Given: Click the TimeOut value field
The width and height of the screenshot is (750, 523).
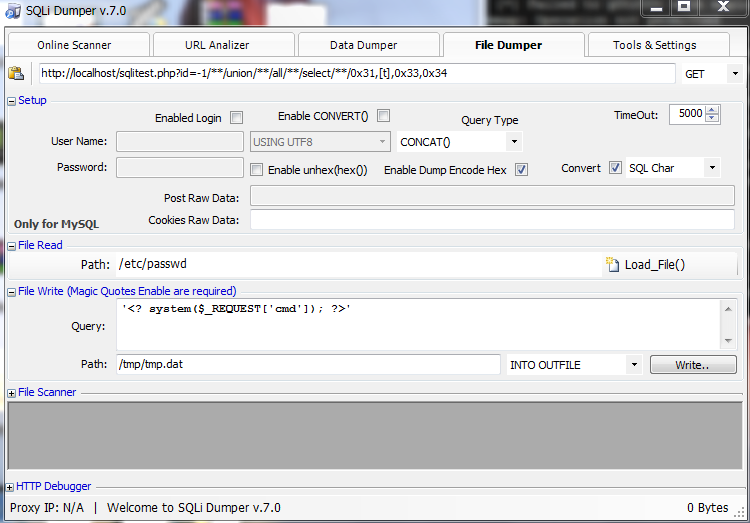Looking at the screenshot, I should click(687, 114).
